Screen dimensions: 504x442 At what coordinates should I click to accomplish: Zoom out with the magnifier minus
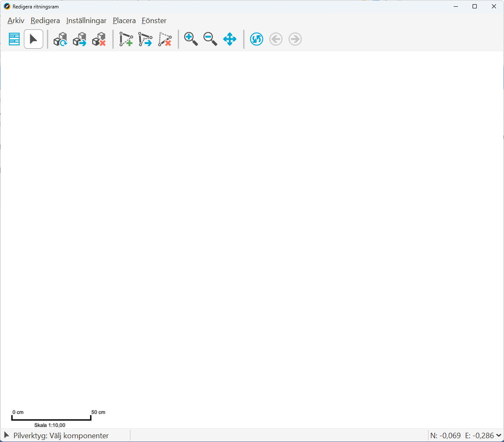pos(210,39)
